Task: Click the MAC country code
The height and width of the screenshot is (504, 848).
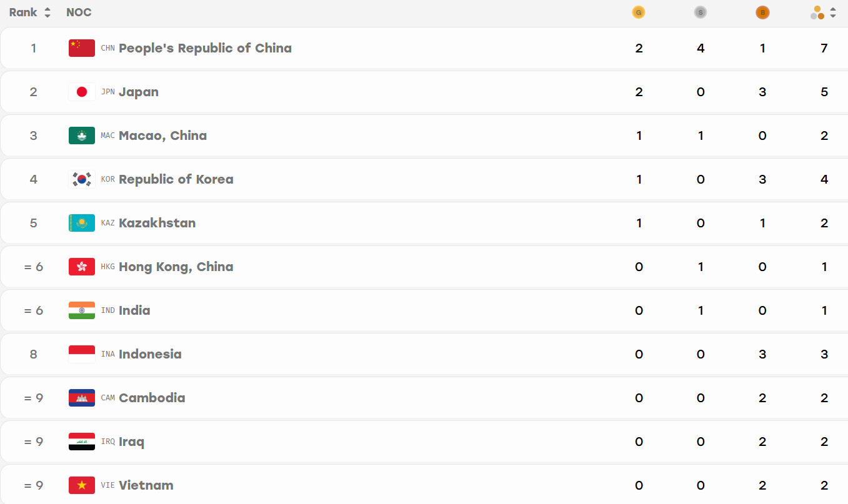Action: [108, 136]
